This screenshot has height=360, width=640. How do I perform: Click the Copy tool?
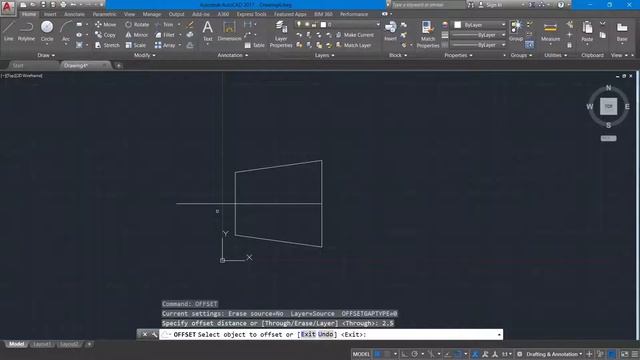click(x=105, y=35)
